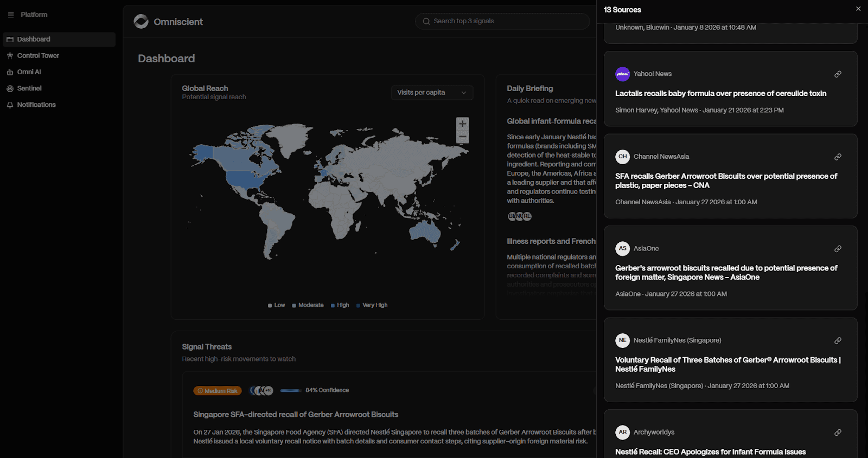This screenshot has width=868, height=458.
Task: Click Australia on the world map
Action: (x=425, y=232)
